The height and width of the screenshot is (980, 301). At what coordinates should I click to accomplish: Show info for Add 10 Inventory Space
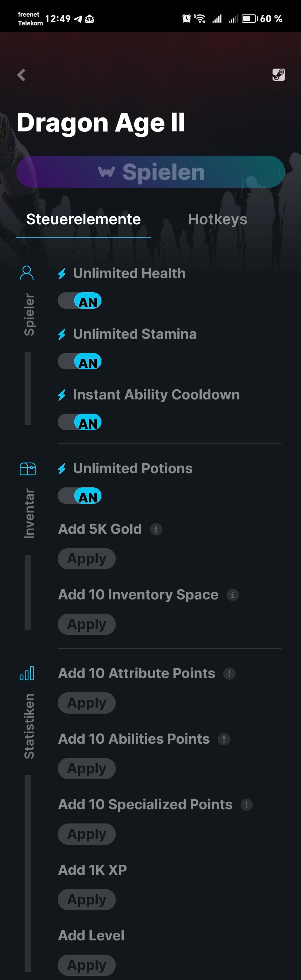tap(232, 595)
